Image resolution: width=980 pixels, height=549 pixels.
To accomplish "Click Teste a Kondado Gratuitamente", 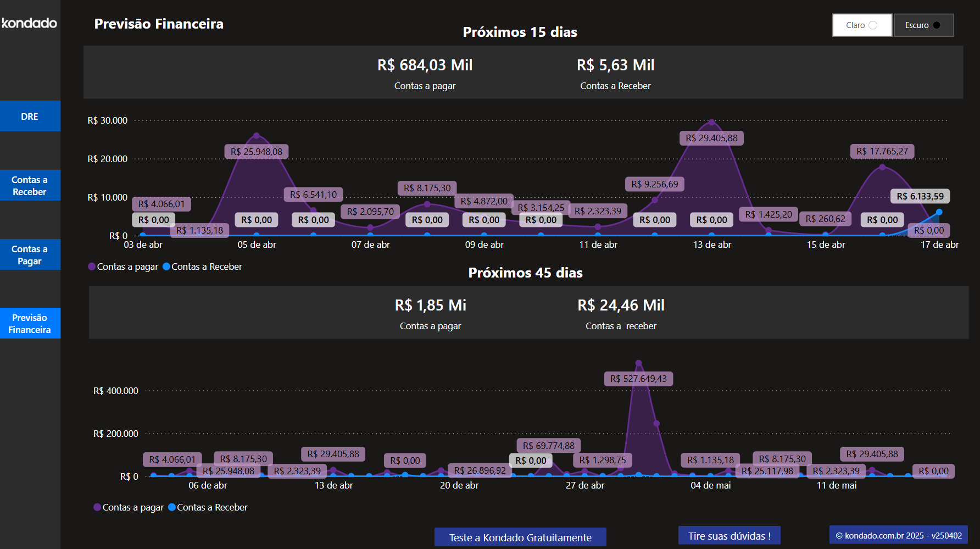I will (520, 537).
